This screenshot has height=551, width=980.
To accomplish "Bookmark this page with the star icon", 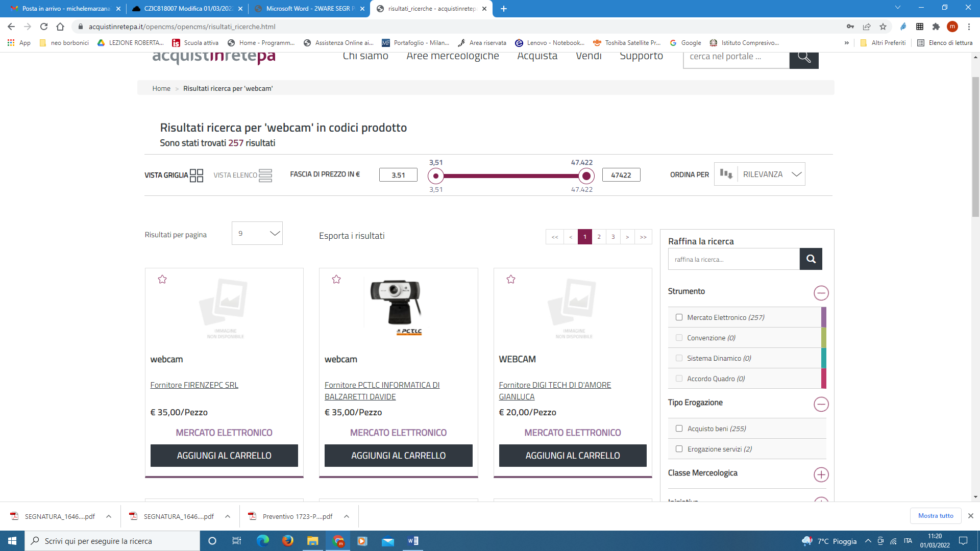I will (883, 27).
